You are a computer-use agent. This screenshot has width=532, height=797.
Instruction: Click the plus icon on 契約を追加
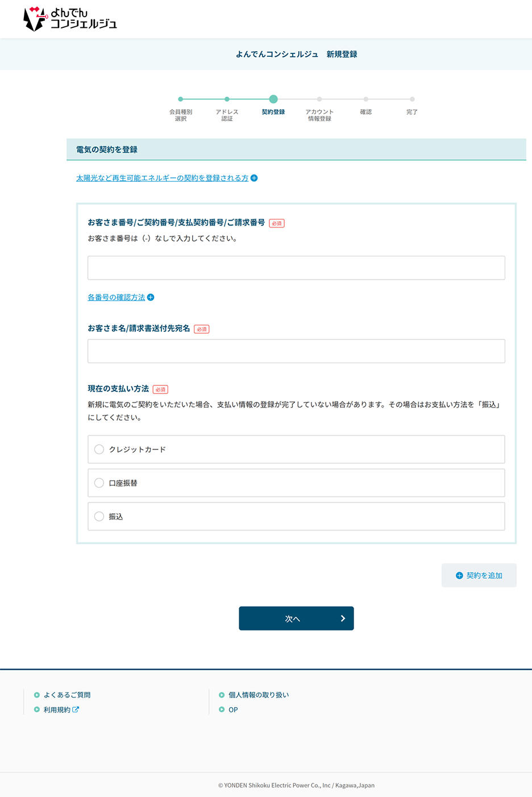[458, 575]
